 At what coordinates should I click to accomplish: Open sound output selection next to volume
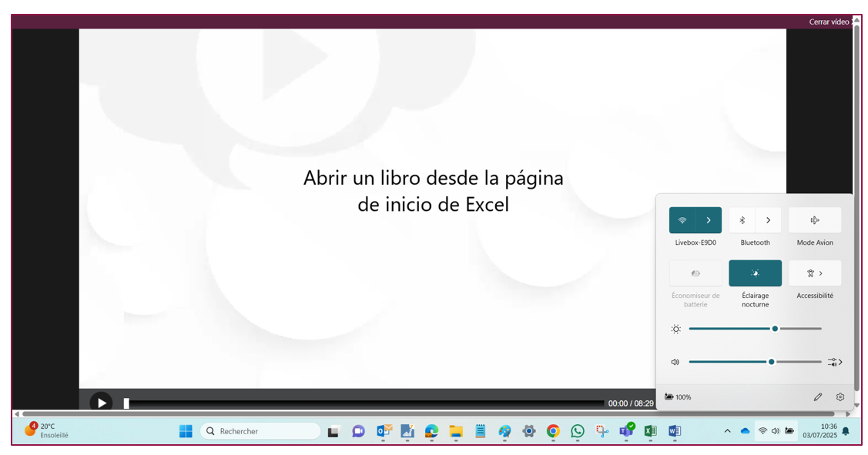[x=835, y=362]
